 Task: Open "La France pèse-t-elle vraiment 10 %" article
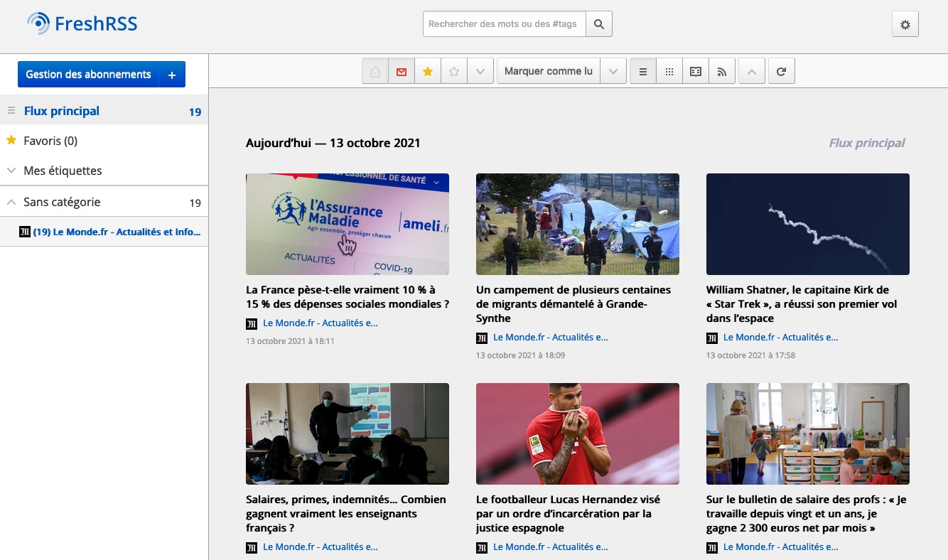tap(348, 297)
